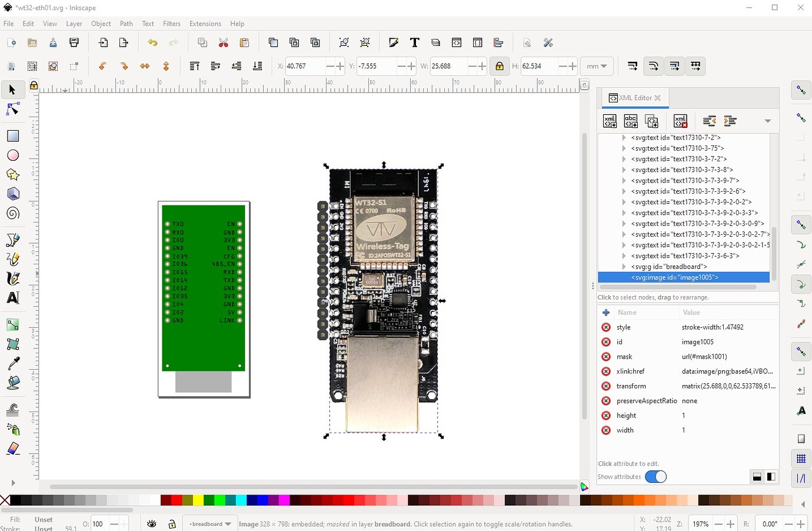Screen dimensions: 812x531
Task: Select the Node editing tool
Action: coord(12,109)
